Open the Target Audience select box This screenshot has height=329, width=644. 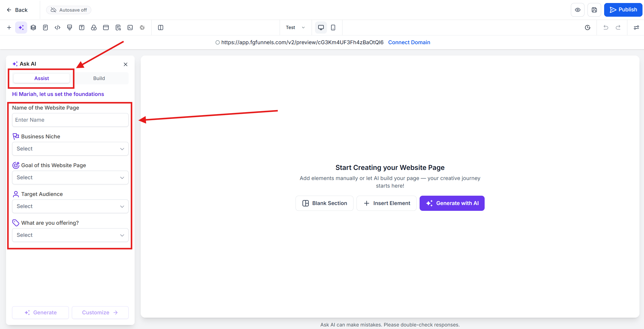[70, 206]
